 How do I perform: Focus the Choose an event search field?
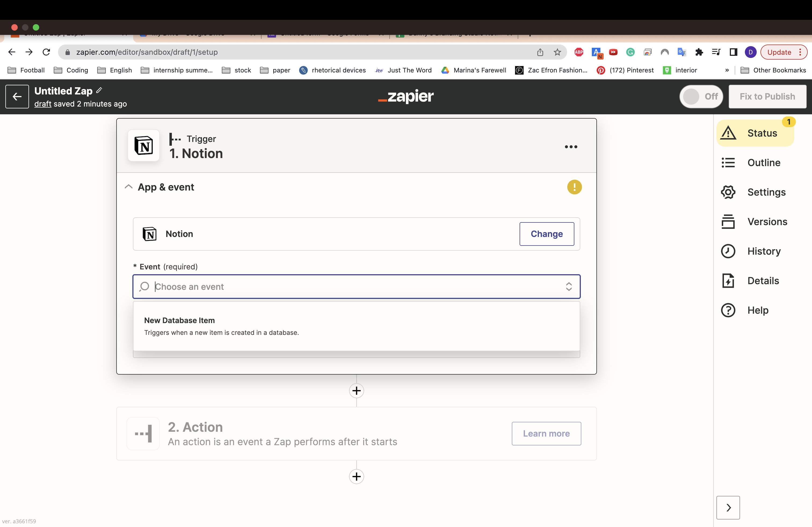[x=357, y=287]
